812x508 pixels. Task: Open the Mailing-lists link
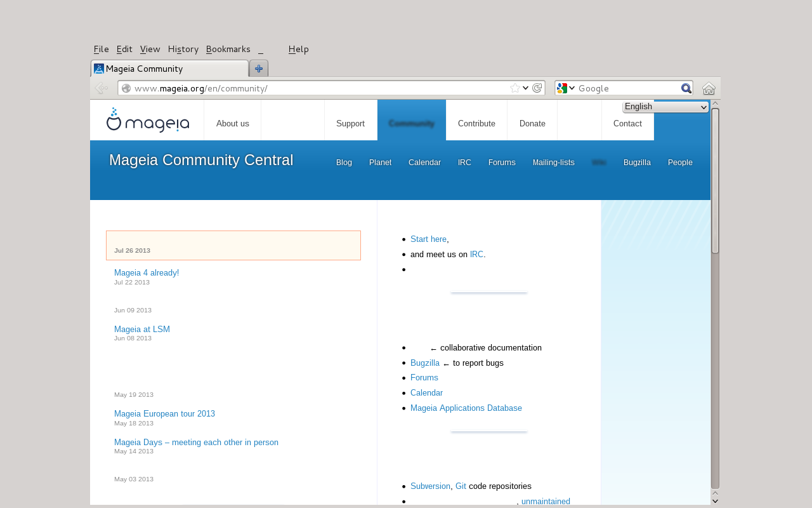click(553, 163)
